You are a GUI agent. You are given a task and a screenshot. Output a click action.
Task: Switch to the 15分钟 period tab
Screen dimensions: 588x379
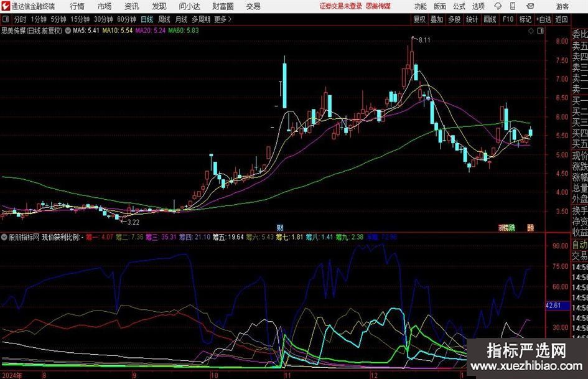coord(80,19)
